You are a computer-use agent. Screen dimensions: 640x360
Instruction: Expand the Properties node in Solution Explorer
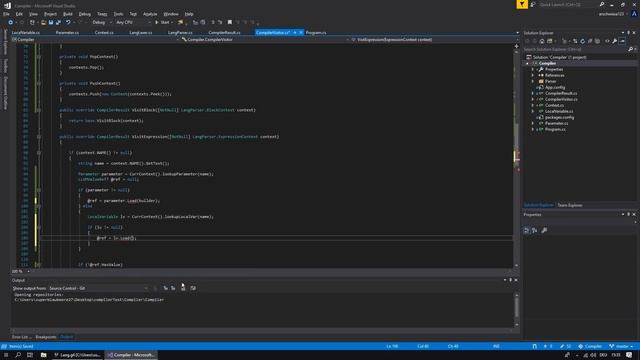click(x=533, y=69)
